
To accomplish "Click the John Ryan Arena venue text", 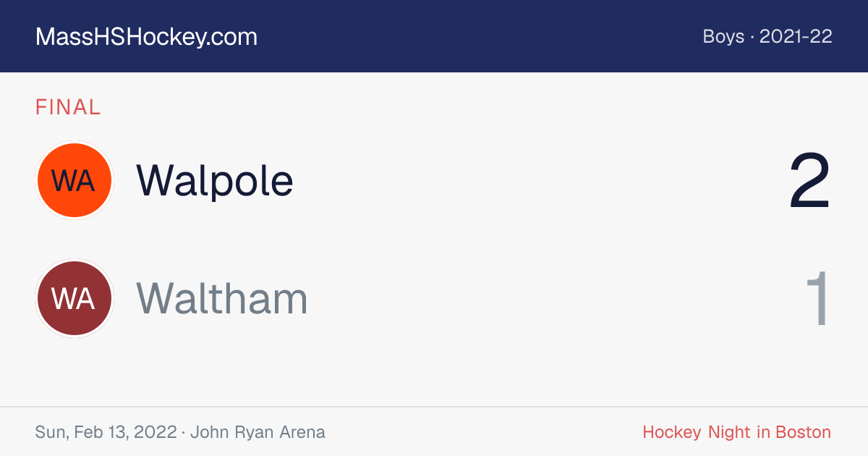I will pyautogui.click(x=258, y=432).
